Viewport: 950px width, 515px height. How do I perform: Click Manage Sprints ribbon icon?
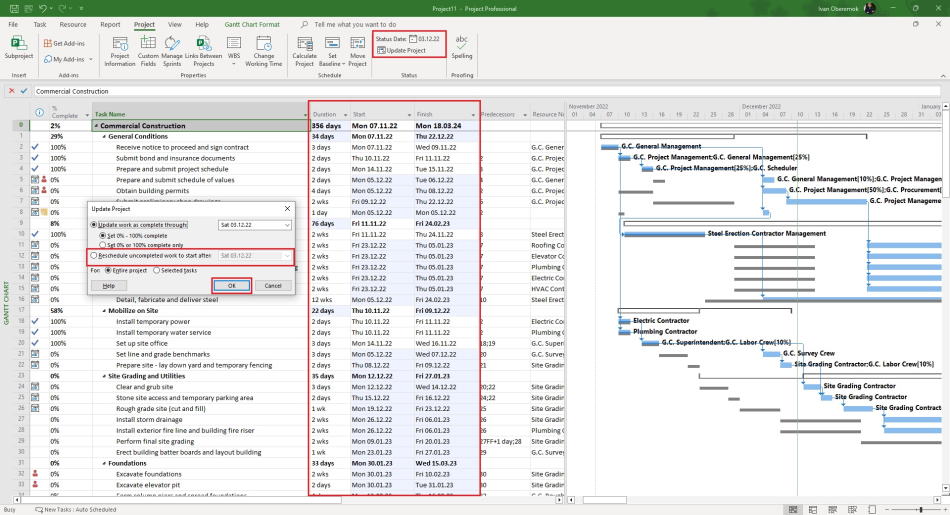(171, 51)
